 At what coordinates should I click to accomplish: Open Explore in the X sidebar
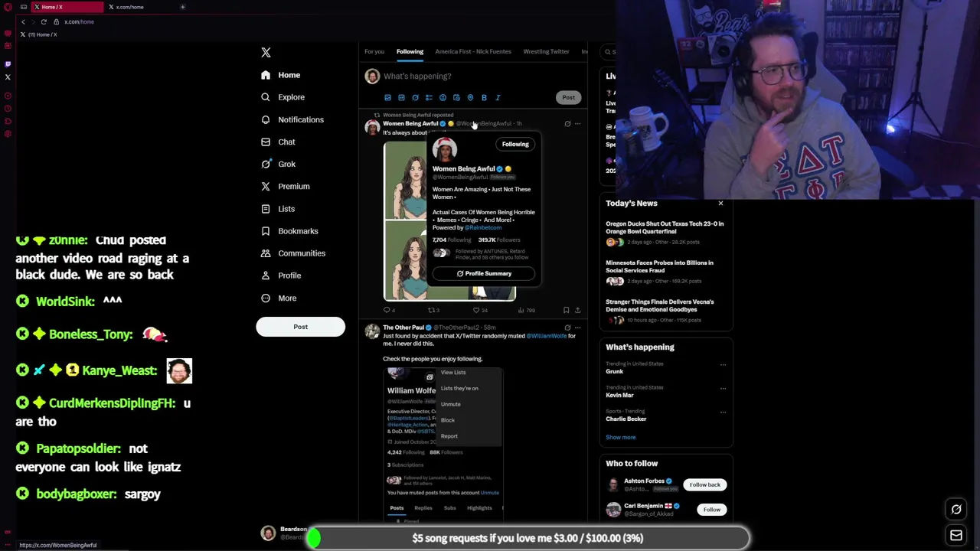(283, 97)
